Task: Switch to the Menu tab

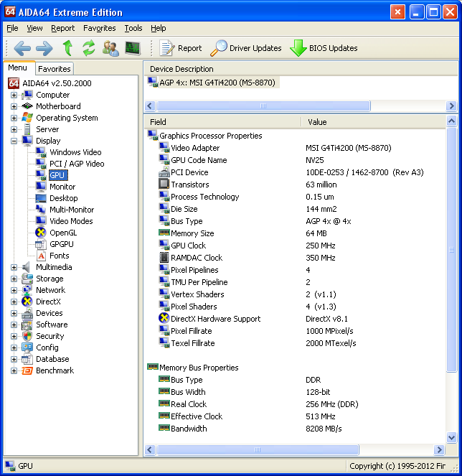Action: click(18, 67)
